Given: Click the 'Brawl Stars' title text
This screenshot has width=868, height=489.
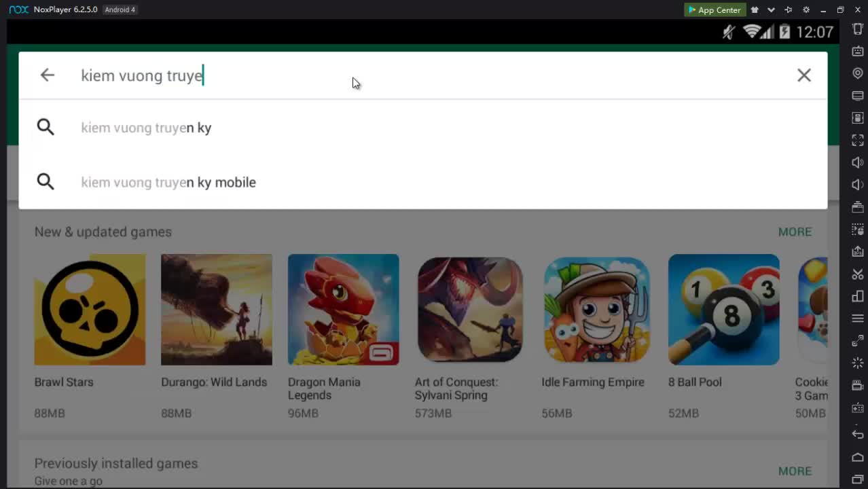Looking at the screenshot, I should click(64, 382).
